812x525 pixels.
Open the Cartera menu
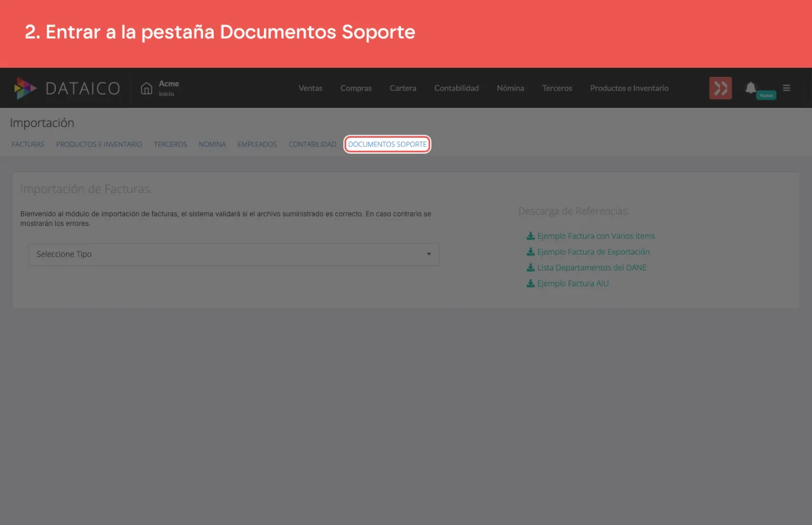[403, 88]
